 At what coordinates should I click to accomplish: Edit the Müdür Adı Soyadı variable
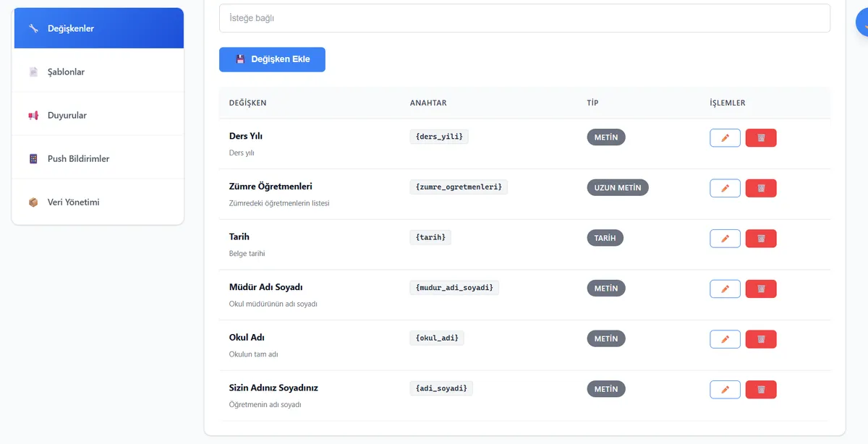(x=725, y=289)
